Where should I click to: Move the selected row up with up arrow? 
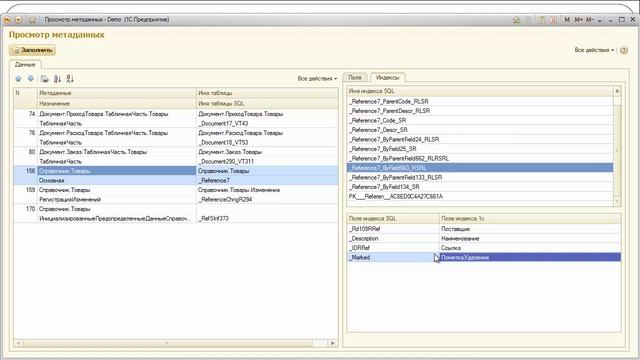[18, 79]
